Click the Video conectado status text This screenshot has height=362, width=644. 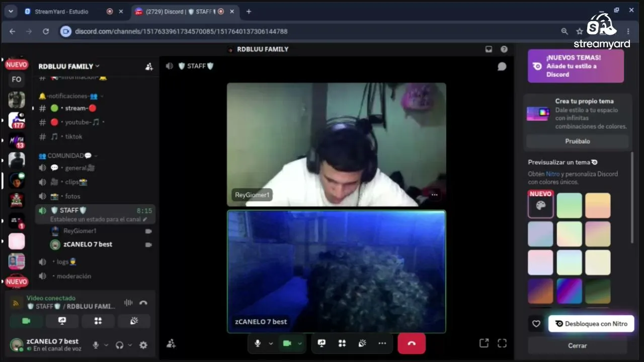coord(51,298)
